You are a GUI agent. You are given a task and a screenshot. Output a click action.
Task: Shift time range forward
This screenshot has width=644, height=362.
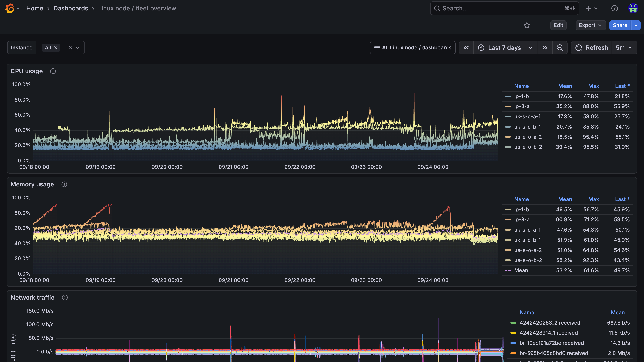(x=545, y=48)
